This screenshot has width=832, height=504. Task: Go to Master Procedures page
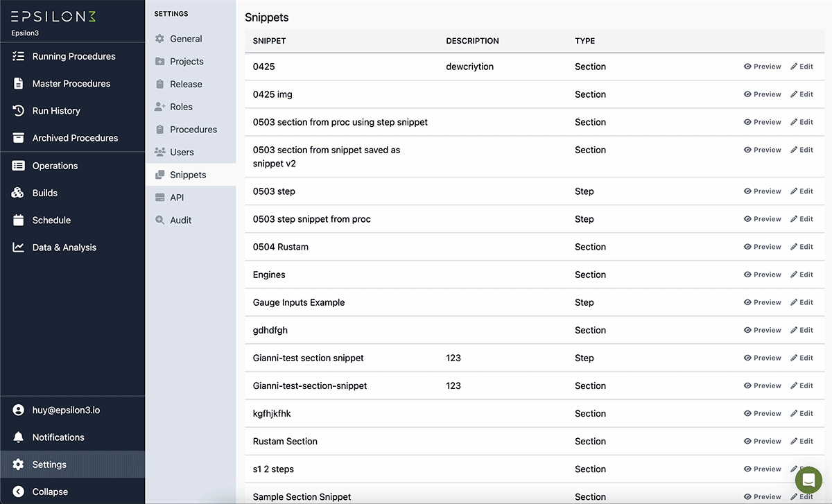click(x=73, y=83)
